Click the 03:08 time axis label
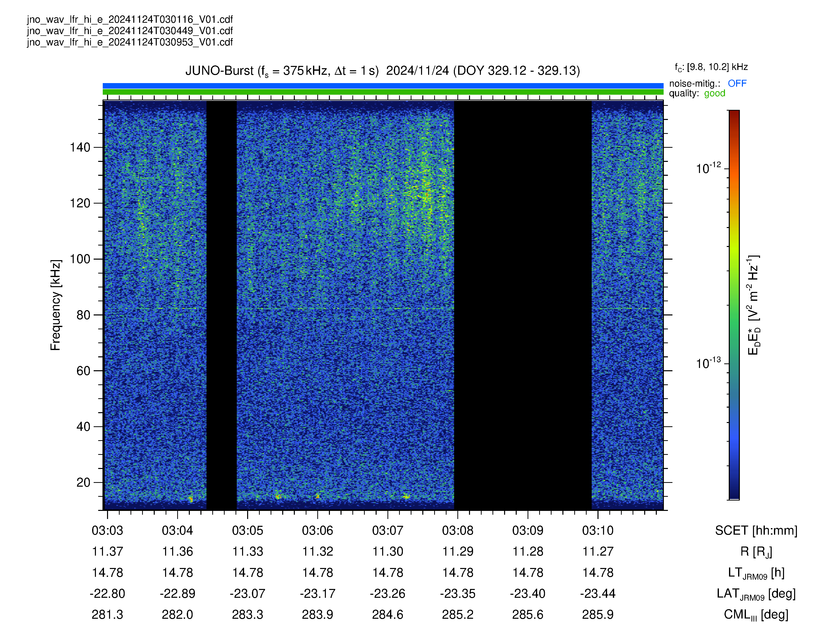This screenshot has width=833, height=644. point(458,530)
